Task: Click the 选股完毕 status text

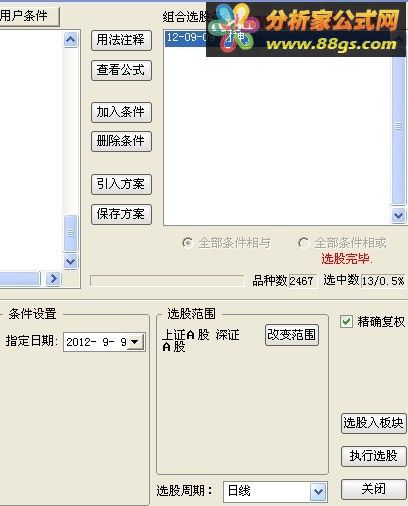Action: click(347, 259)
